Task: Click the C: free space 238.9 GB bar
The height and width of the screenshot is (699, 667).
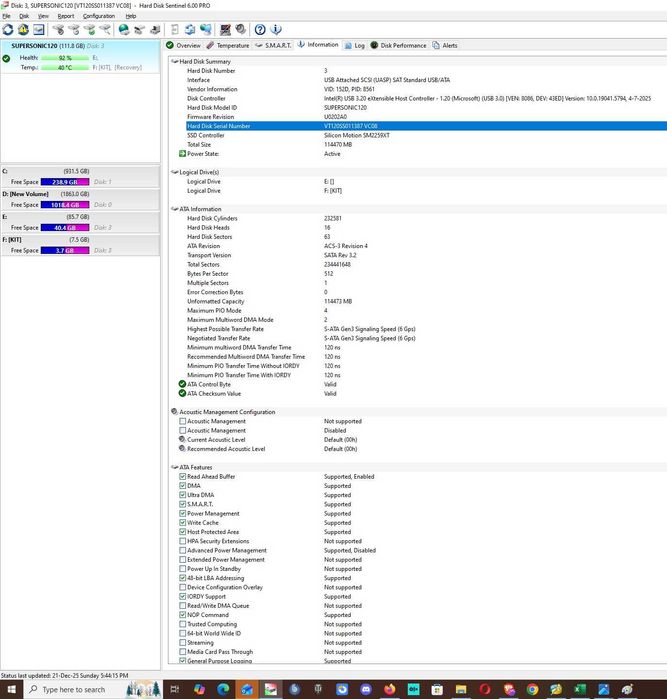Action: (x=65, y=182)
